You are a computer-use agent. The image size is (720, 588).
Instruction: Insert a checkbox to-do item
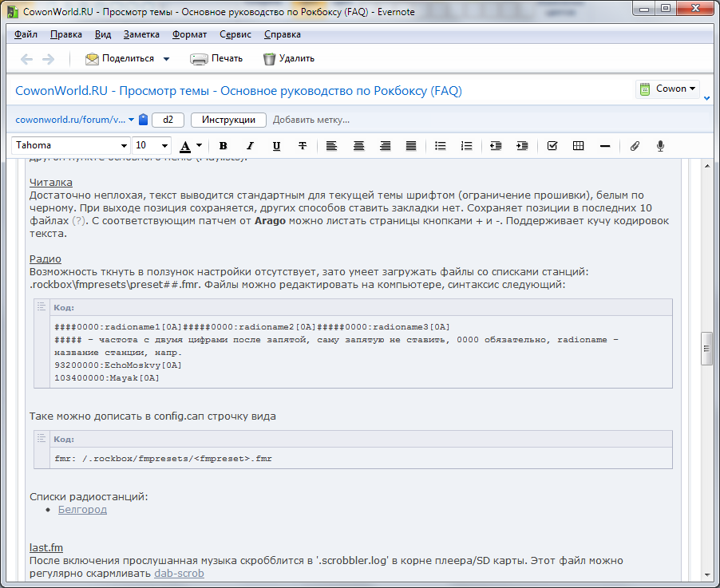(552, 146)
